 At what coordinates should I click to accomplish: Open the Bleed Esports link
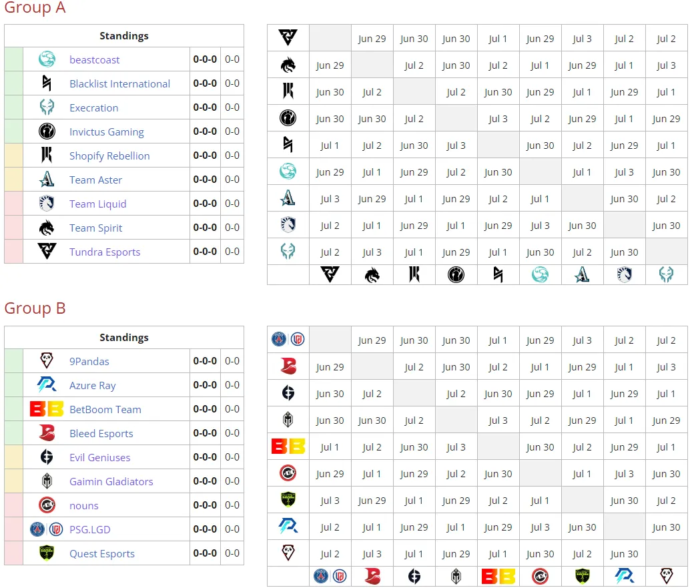[101, 434]
